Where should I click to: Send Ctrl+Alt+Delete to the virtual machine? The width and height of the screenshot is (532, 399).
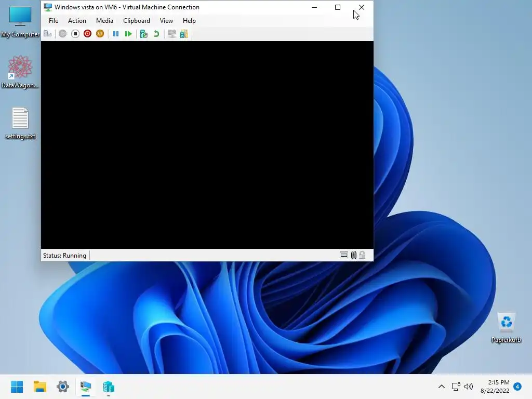tap(48, 34)
